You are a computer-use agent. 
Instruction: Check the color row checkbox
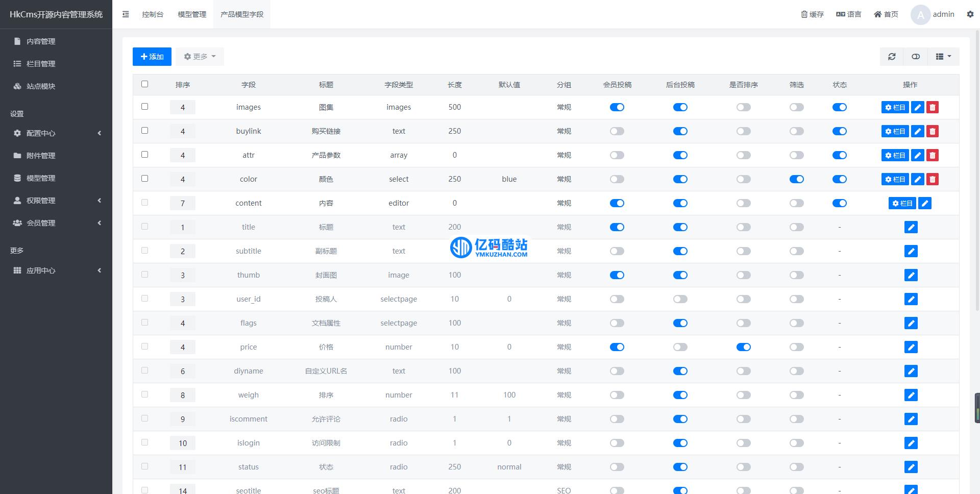point(144,178)
